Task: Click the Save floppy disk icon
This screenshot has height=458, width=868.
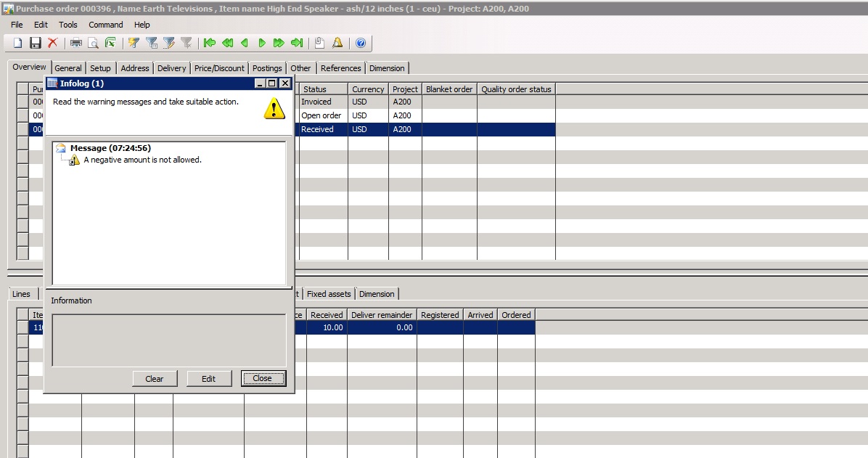Action: coord(36,44)
